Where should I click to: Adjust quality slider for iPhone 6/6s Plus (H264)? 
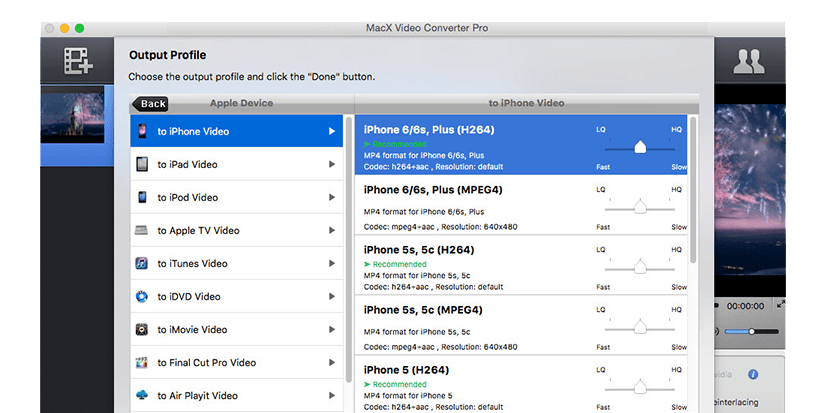tap(640, 148)
